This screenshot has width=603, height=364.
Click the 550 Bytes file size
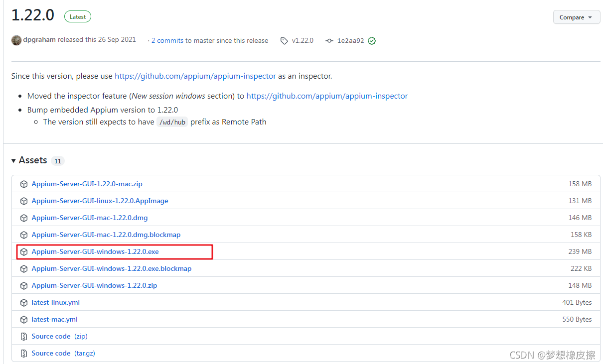tap(577, 319)
